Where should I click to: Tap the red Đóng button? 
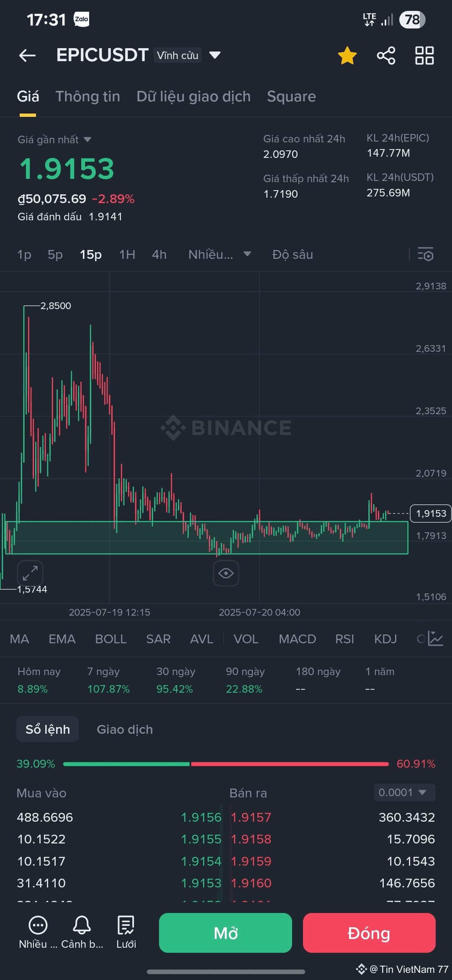[x=369, y=933]
